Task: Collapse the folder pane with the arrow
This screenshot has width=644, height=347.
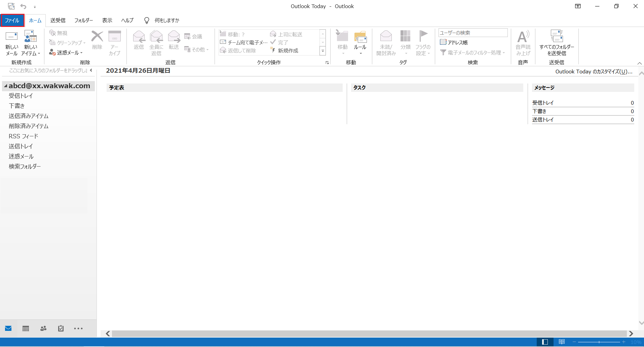Action: pyautogui.click(x=91, y=70)
